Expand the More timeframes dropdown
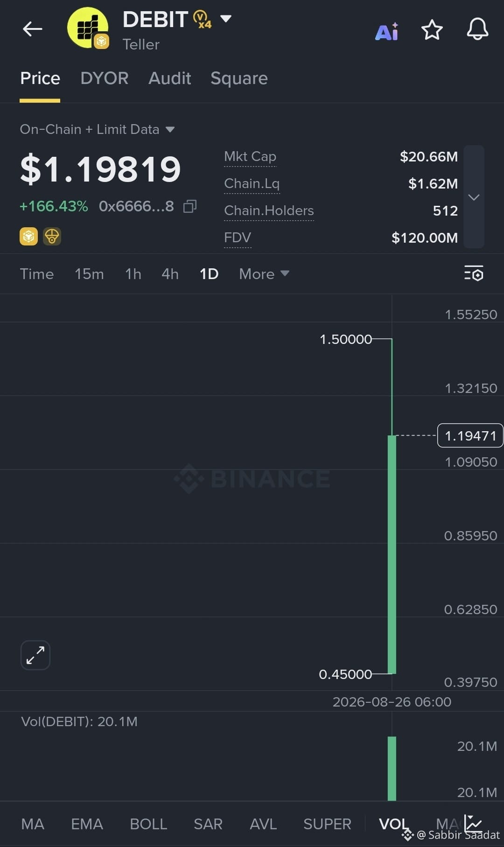The width and height of the screenshot is (504, 847). point(264,274)
